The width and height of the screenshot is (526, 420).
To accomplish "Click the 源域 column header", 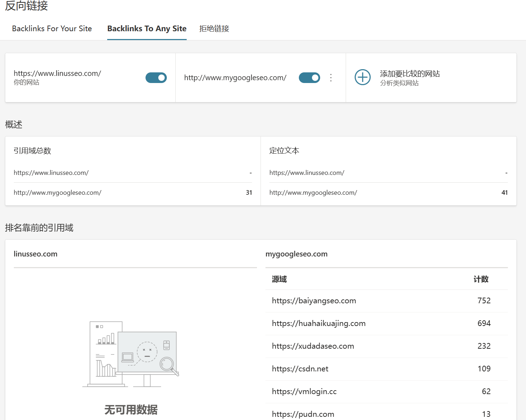I will (279, 279).
